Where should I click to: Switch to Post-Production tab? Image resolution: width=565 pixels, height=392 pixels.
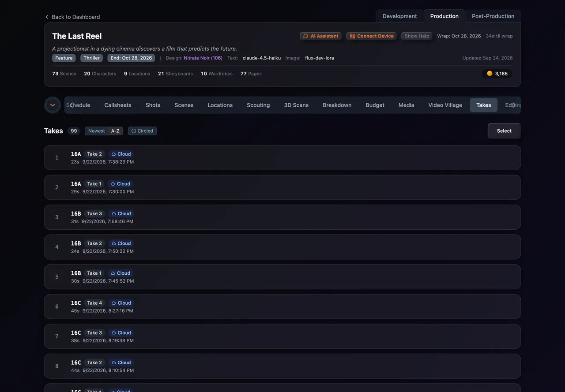click(x=493, y=16)
